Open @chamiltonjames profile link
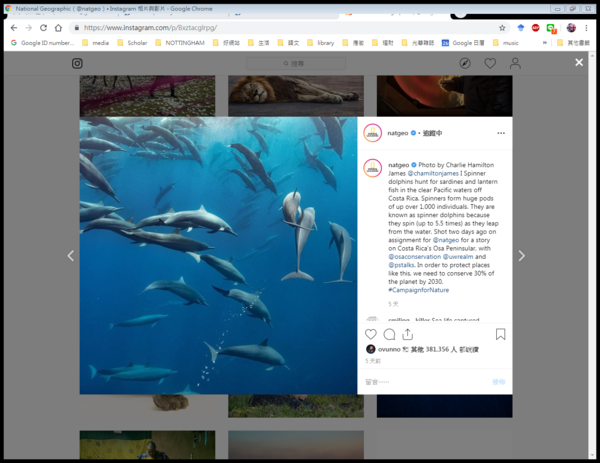The height and width of the screenshot is (463, 600). pyautogui.click(x=433, y=173)
